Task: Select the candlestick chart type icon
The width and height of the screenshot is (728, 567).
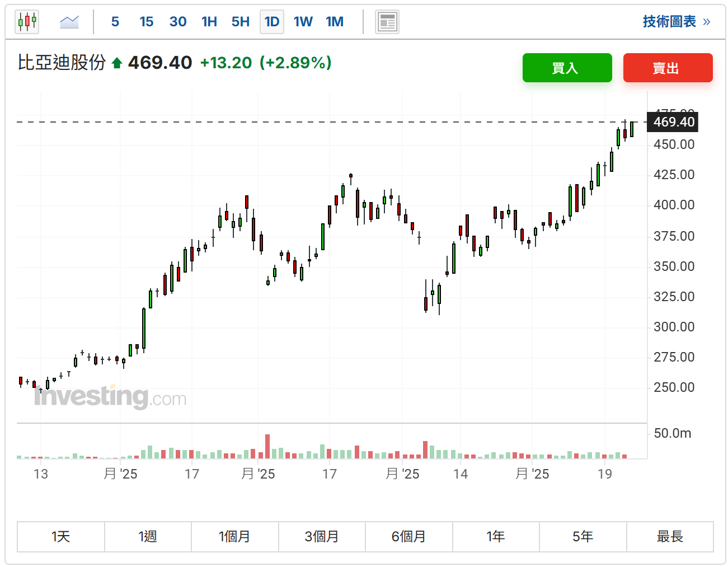Action: pyautogui.click(x=27, y=22)
